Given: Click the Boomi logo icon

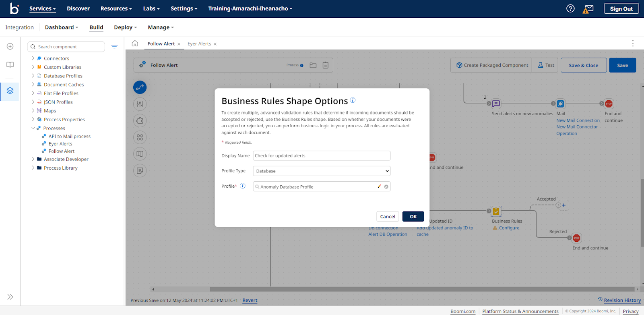Looking at the screenshot, I should coord(14,8).
